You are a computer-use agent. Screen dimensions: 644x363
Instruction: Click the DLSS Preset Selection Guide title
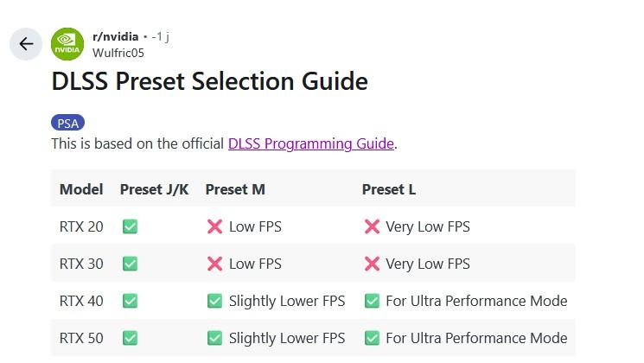coord(209,81)
